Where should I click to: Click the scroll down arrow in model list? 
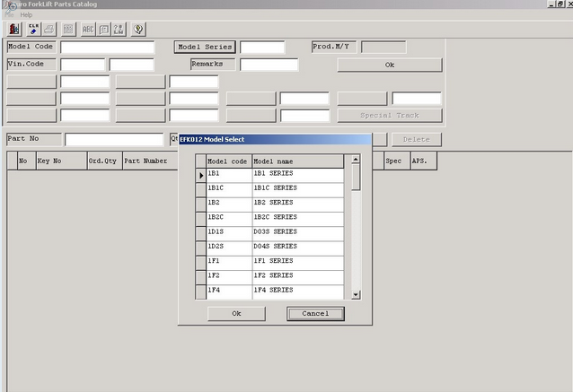356,294
